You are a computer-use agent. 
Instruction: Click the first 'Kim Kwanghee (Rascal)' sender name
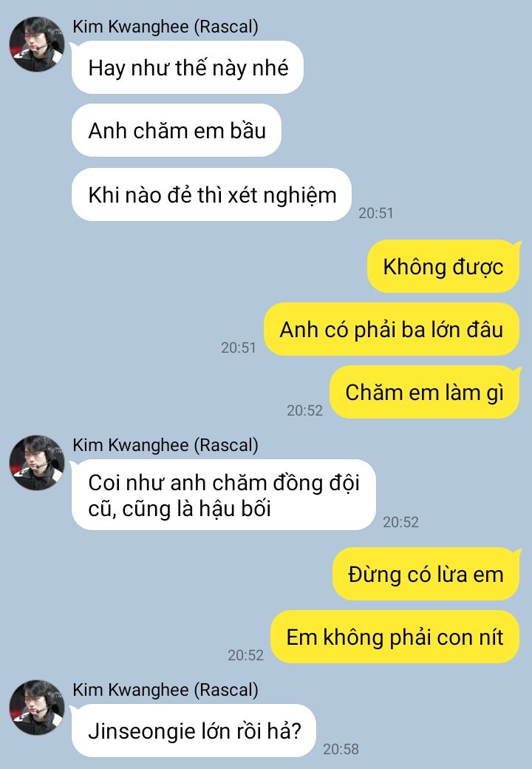click(x=166, y=27)
